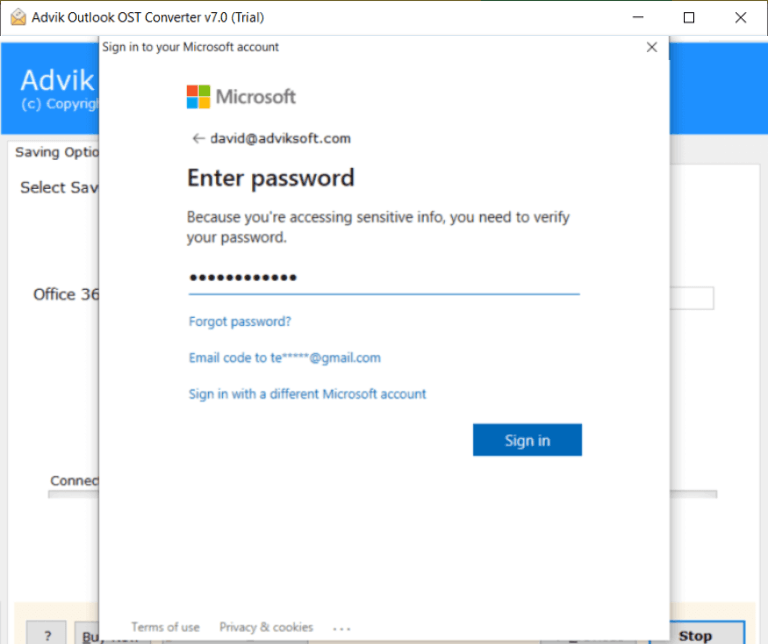Screen dimensions: 768x644
Task: Click the back arrow beside david@adviksoft.com
Action: coord(198,139)
